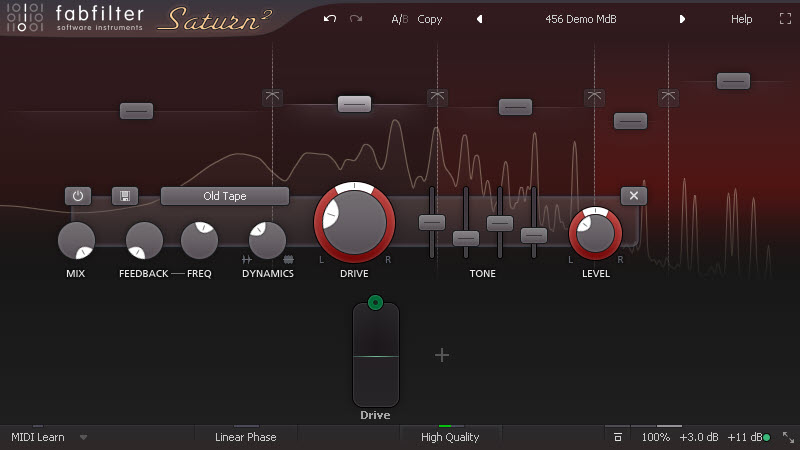Click the large Drive knob
The width and height of the screenshot is (800, 450).
click(355, 222)
